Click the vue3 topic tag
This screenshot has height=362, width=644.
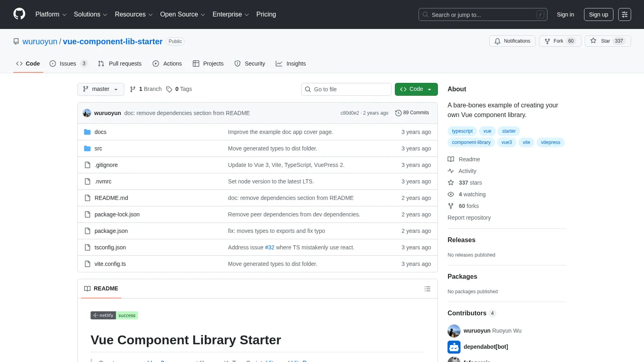[x=507, y=142]
